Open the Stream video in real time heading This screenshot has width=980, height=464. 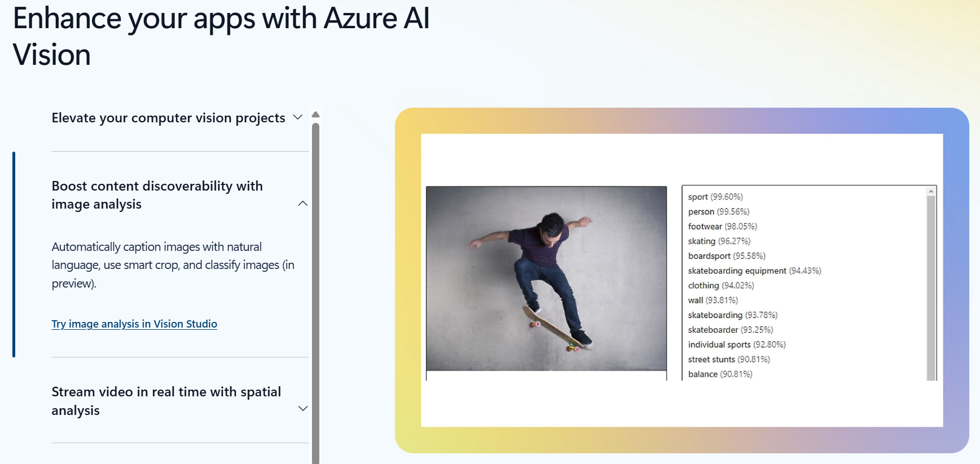[x=166, y=401]
